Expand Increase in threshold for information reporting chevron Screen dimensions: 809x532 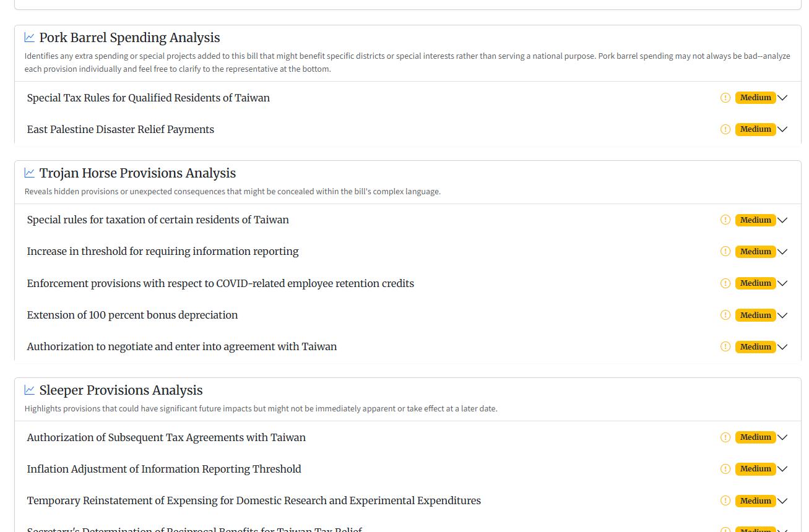point(782,252)
